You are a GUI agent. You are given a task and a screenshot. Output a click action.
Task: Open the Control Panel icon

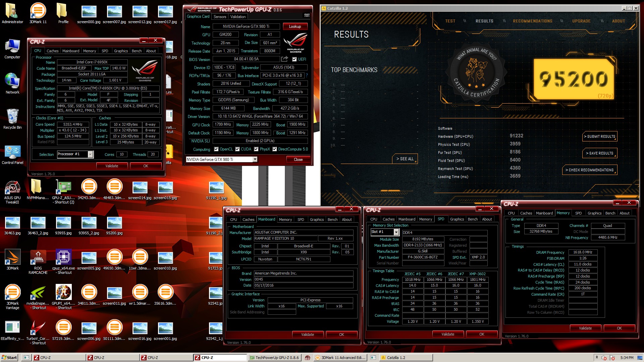12,154
